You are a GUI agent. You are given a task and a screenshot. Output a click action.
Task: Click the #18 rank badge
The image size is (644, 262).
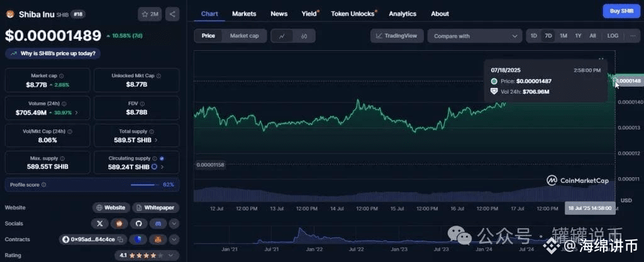click(77, 14)
